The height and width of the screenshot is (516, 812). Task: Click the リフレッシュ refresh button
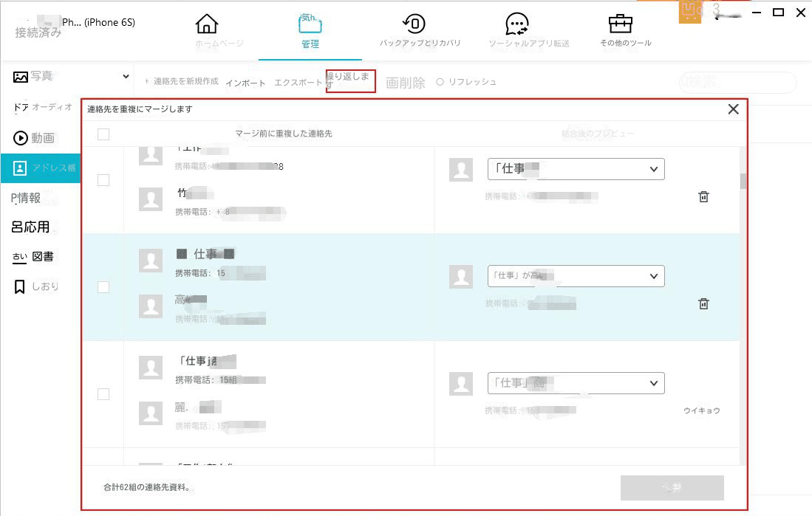tap(466, 82)
